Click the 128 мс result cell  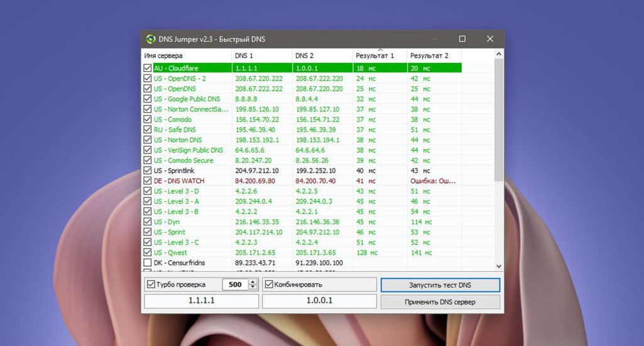367,252
